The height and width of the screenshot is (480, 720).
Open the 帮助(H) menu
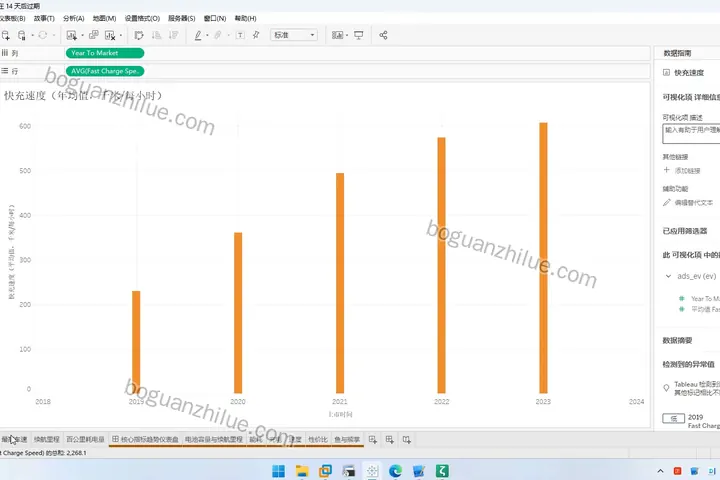click(x=245, y=18)
